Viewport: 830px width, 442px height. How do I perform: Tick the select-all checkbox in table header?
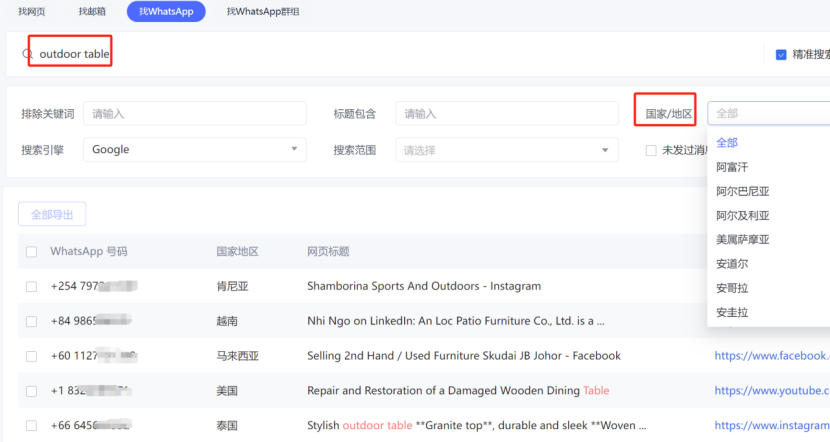click(32, 252)
